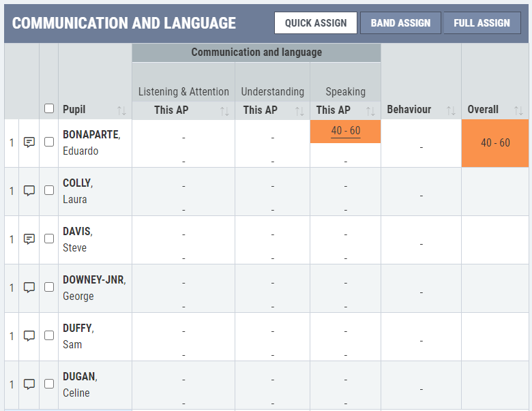Click Davis's Understanding cell
This screenshot has width=532, height=411.
(x=272, y=240)
